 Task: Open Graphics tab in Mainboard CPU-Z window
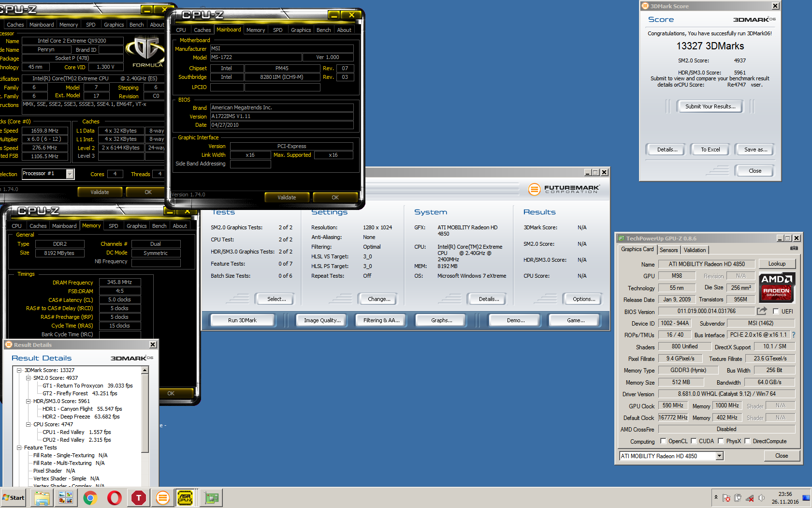click(x=301, y=30)
